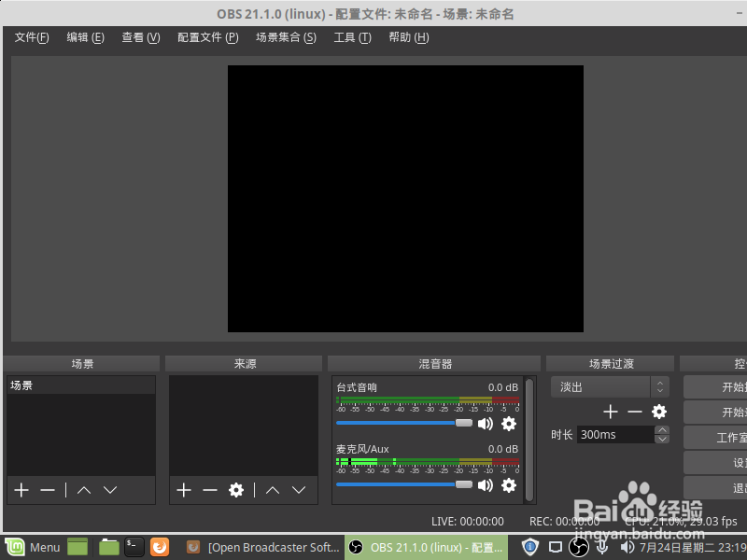Open the Linux Mint Menu button
Screen dimensions: 747x560
pyautogui.click(x=33, y=547)
